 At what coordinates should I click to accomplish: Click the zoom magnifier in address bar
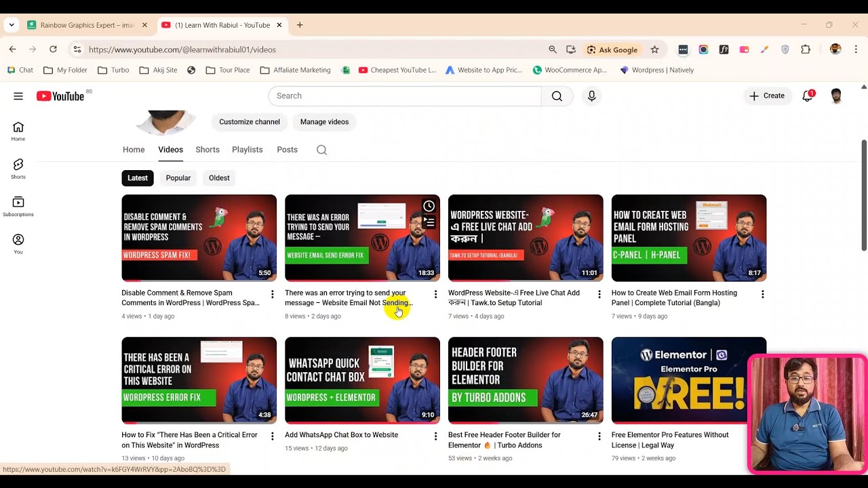pos(553,49)
